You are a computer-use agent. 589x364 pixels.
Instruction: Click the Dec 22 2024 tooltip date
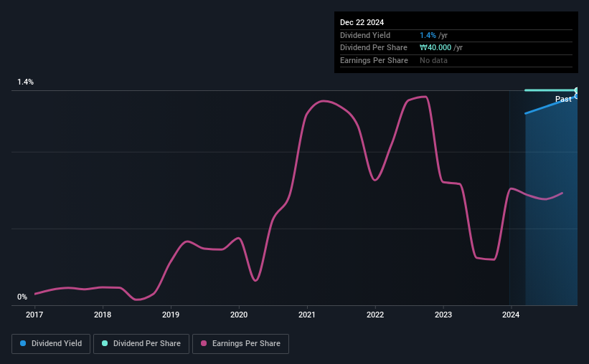pyautogui.click(x=362, y=22)
